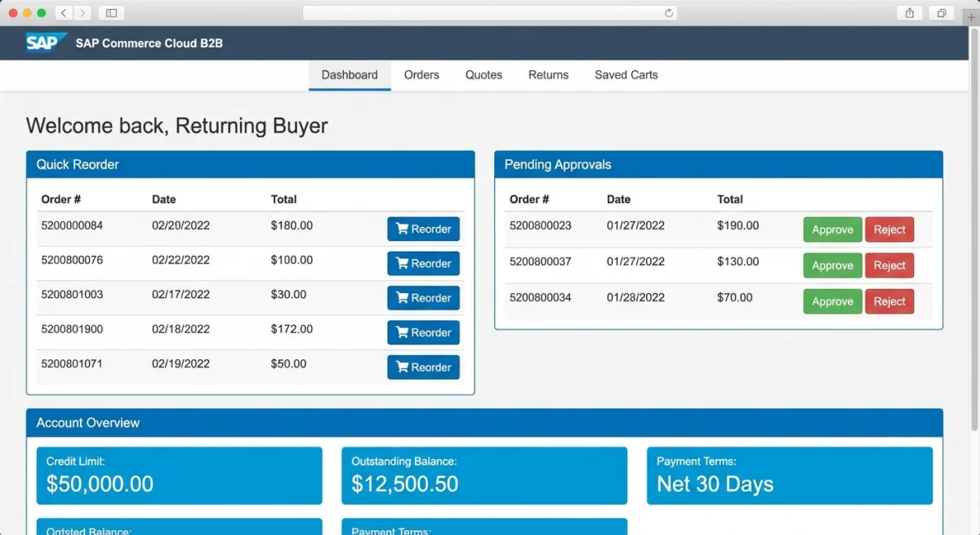Image resolution: width=980 pixels, height=535 pixels.
Task: Click the Credit Limit card in Account Overview
Action: [x=180, y=475]
